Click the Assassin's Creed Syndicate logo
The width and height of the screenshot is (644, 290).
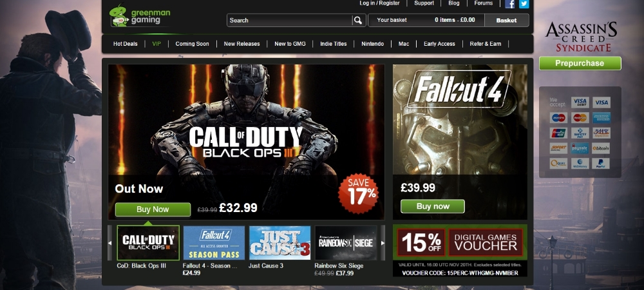(581, 37)
